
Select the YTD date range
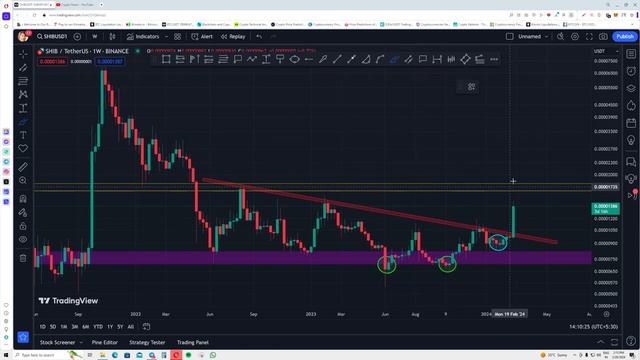coord(98,327)
